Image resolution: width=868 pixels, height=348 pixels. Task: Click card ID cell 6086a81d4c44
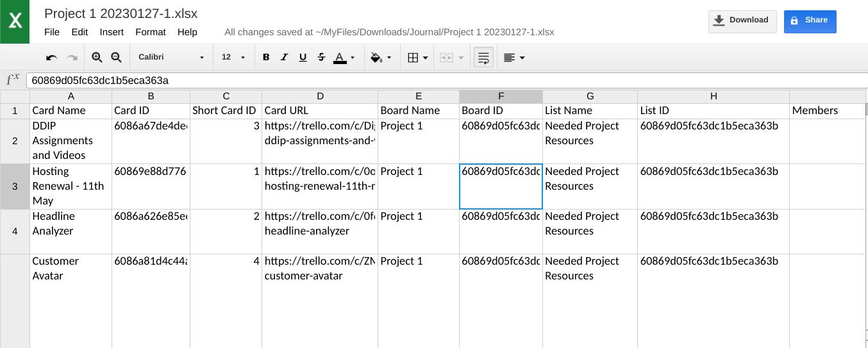[x=151, y=301]
